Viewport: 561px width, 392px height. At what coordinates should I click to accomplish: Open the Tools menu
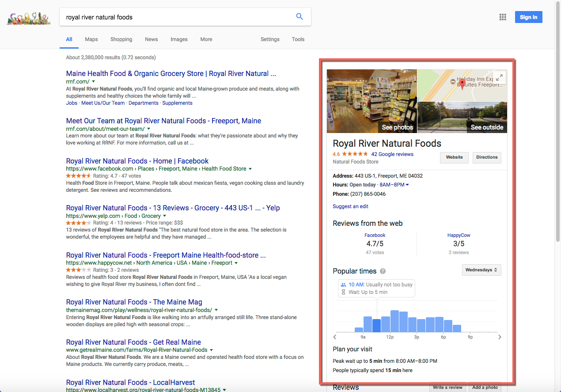(298, 39)
